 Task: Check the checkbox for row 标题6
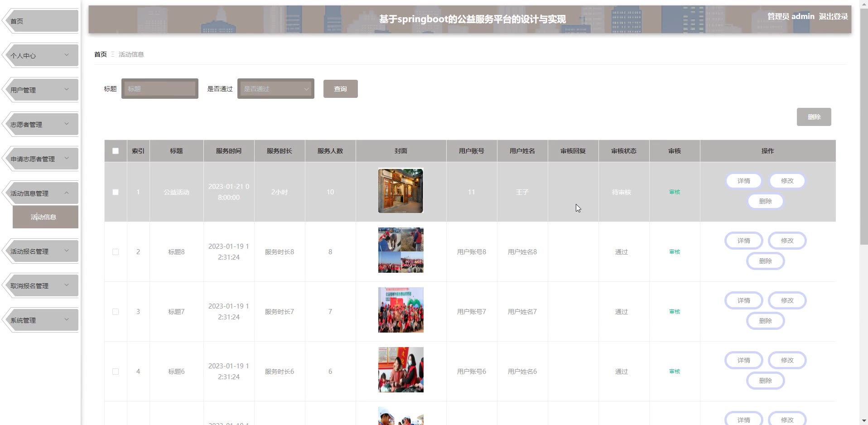pyautogui.click(x=116, y=372)
